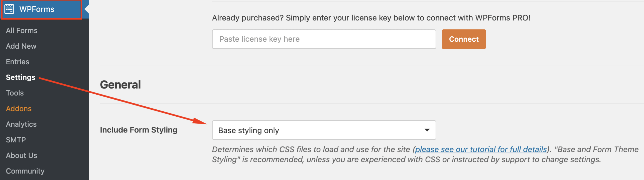Open SMTP submenu item
Screen dimensions: 644x180
click(x=16, y=140)
